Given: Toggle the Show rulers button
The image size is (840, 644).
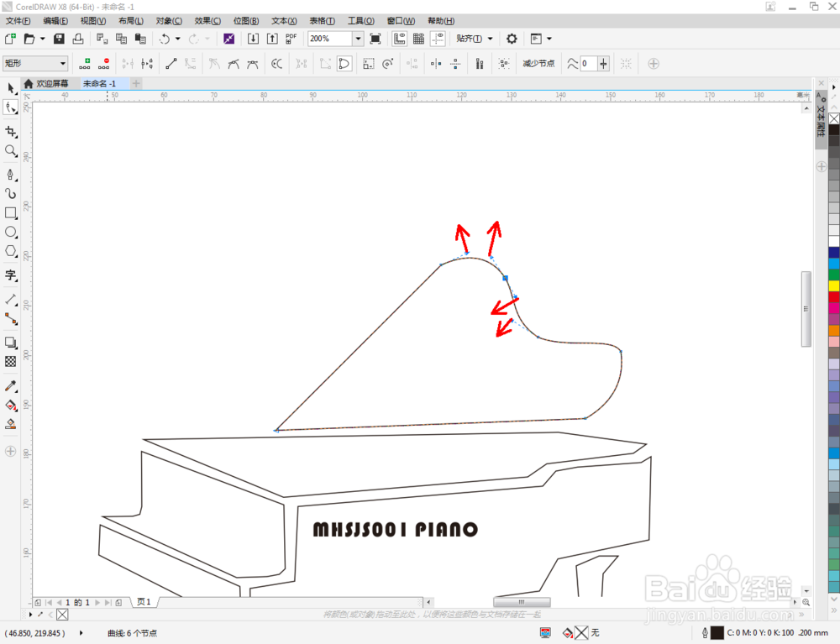Looking at the screenshot, I should coord(400,39).
